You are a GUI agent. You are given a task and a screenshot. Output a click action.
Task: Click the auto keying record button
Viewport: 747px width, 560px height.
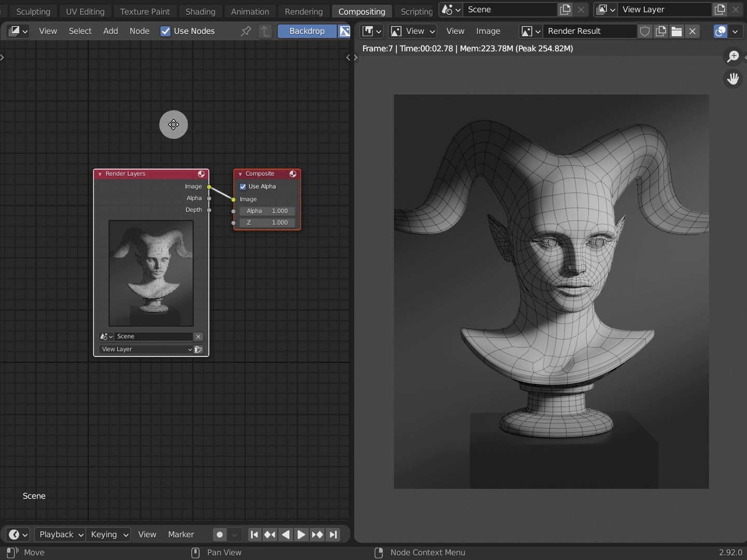coord(220,535)
